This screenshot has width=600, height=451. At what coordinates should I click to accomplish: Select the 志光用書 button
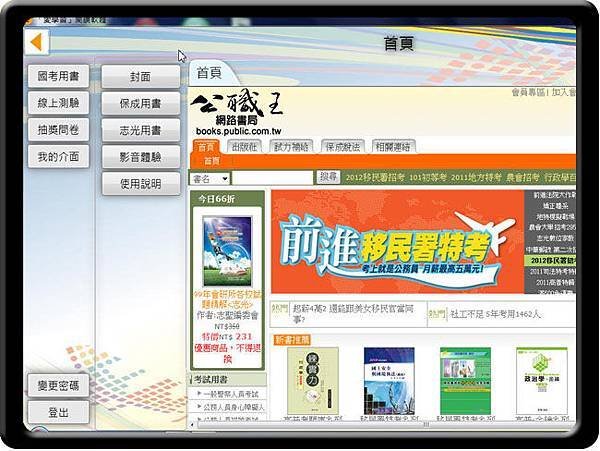click(x=140, y=130)
